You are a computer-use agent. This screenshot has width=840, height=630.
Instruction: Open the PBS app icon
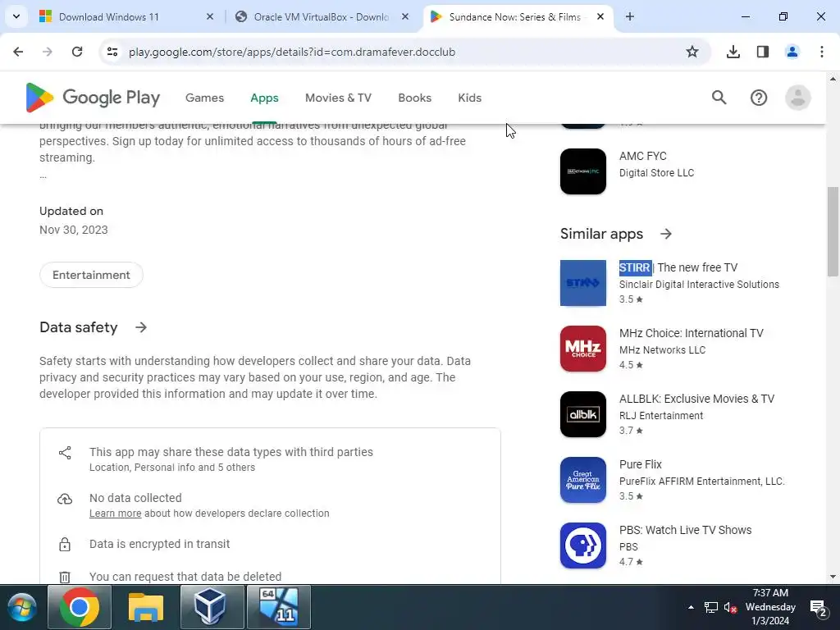[x=583, y=546]
